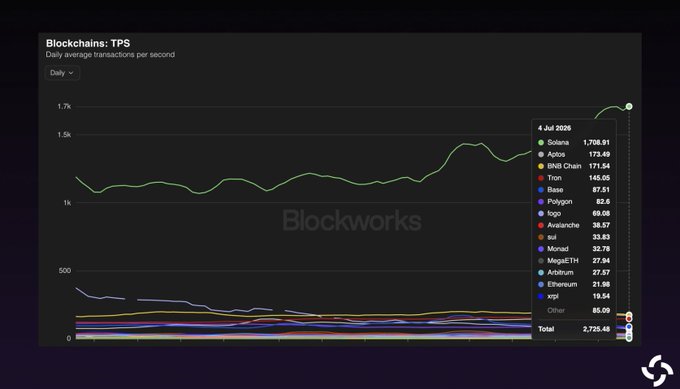Click the logo icon in bottom-right corner
Screen dimensions: 680x389
click(657, 370)
